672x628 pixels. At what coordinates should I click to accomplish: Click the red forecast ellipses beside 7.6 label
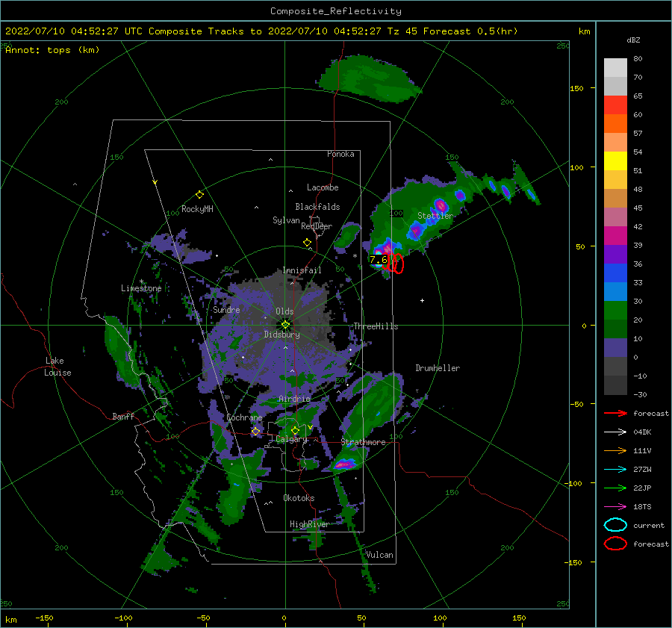(393, 263)
